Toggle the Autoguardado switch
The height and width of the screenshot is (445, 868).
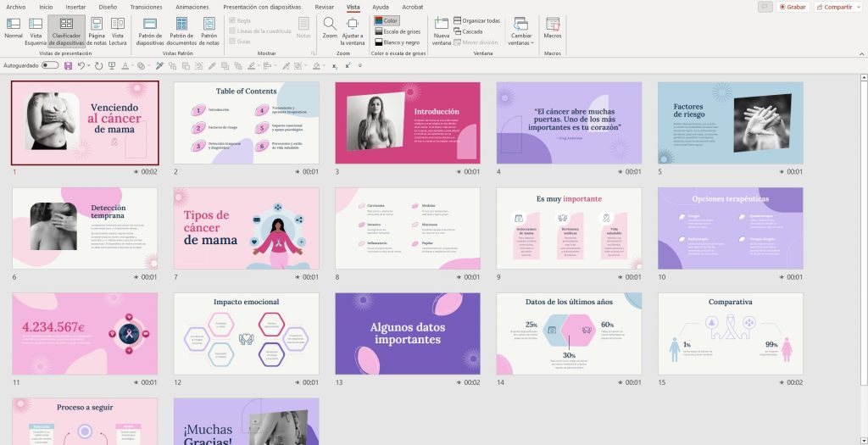(x=50, y=65)
